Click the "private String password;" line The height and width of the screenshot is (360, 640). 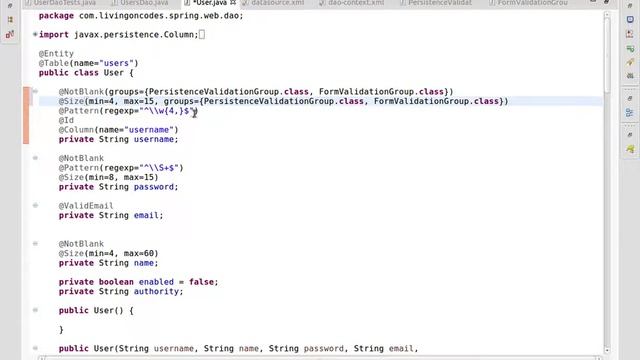(118, 187)
